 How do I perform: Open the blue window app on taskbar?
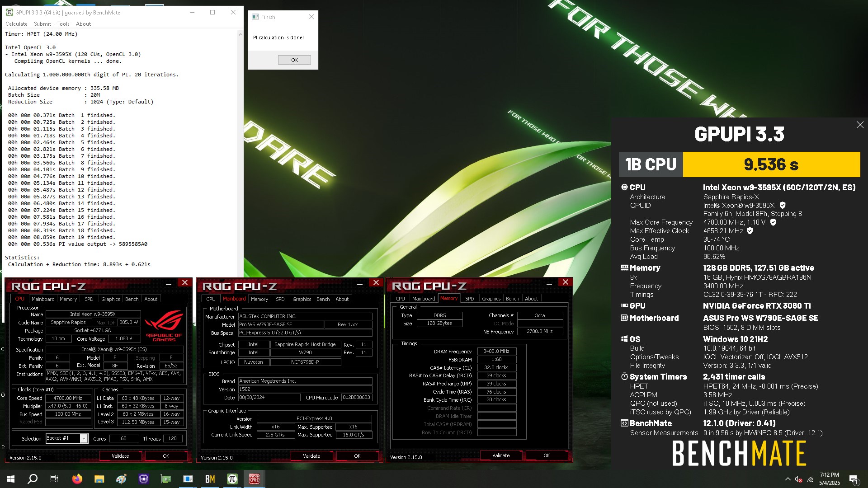pyautogui.click(x=188, y=479)
